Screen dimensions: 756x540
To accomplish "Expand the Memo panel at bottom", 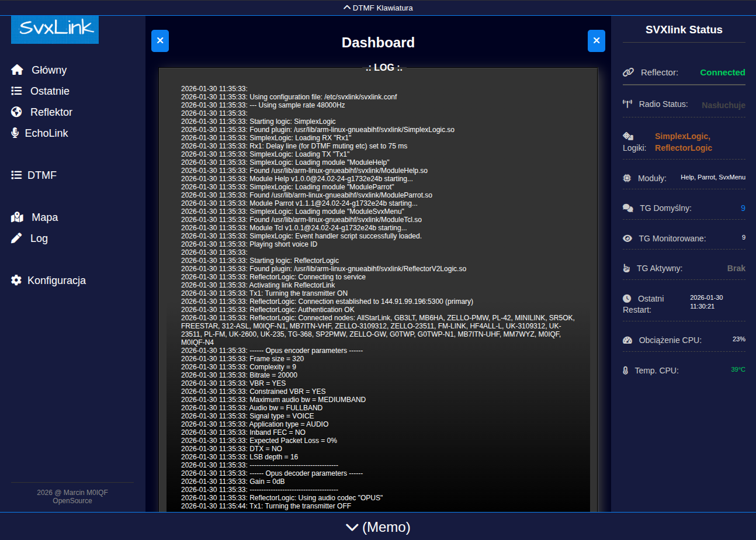I will pos(378,527).
